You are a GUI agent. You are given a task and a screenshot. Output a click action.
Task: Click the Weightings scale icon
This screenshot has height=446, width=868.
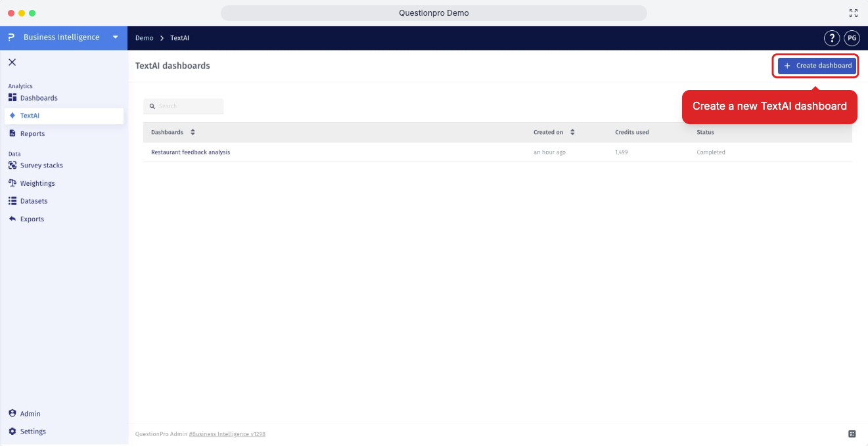click(12, 183)
